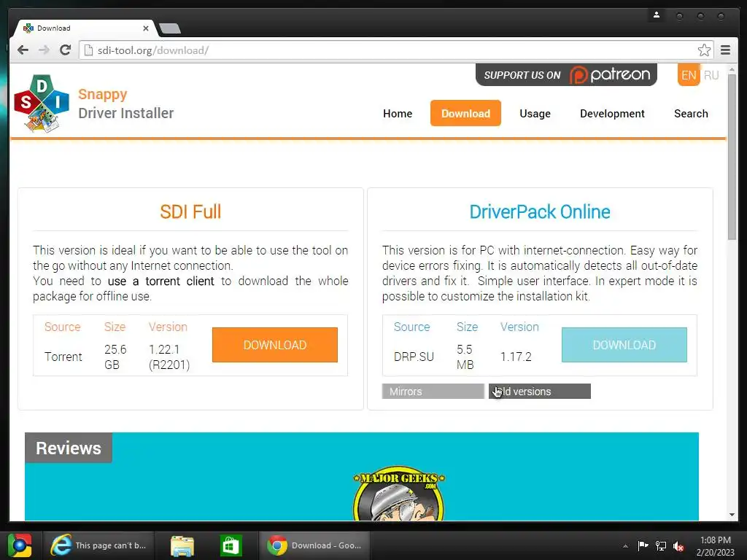Bookmark this page with the star icon
The width and height of the screenshot is (747, 560).
(x=704, y=50)
